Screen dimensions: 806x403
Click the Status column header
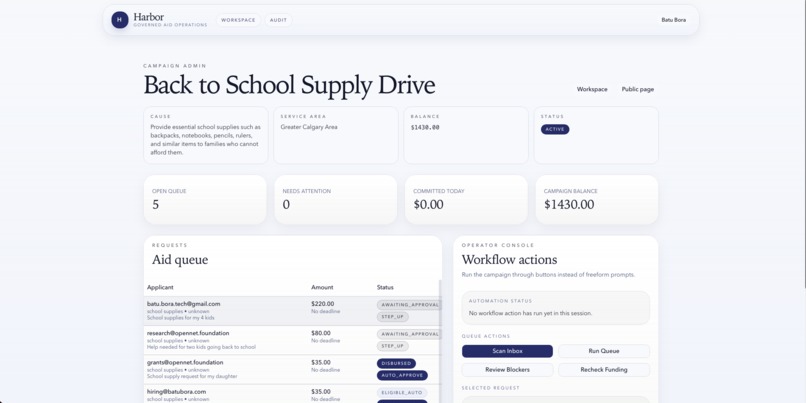coord(385,287)
